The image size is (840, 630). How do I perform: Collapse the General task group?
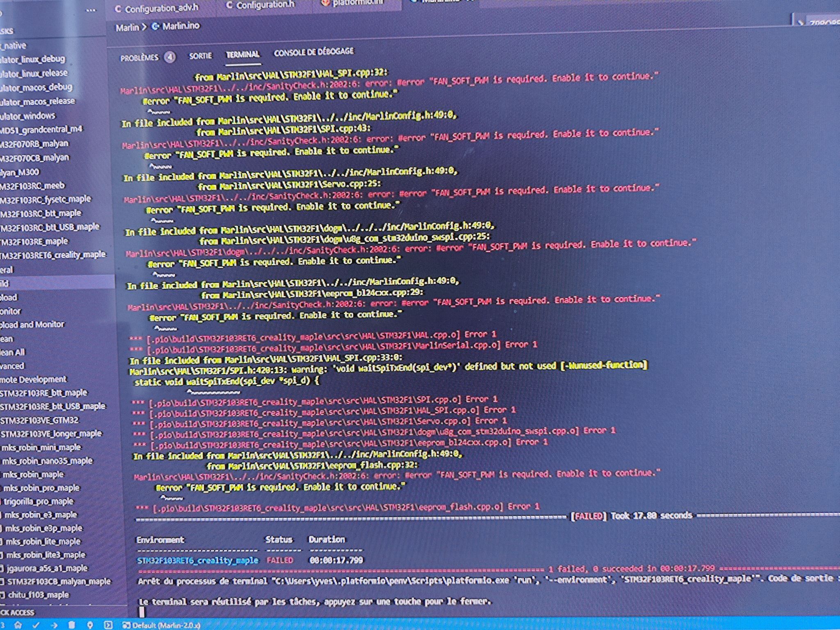(x=7, y=270)
